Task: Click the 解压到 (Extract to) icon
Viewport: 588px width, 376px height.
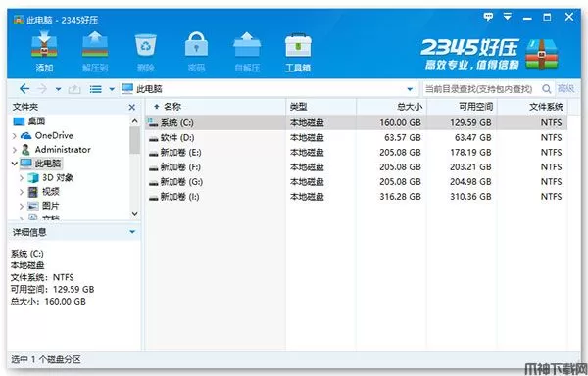Action: (95, 44)
